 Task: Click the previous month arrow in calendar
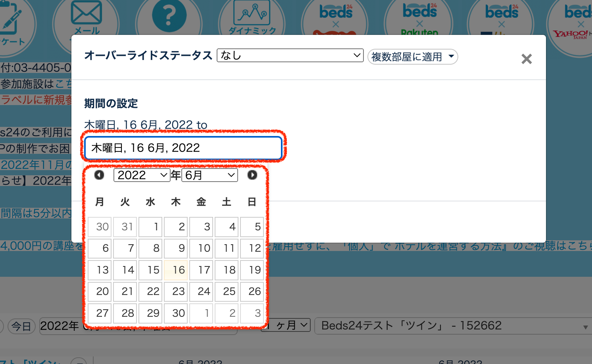(x=99, y=175)
